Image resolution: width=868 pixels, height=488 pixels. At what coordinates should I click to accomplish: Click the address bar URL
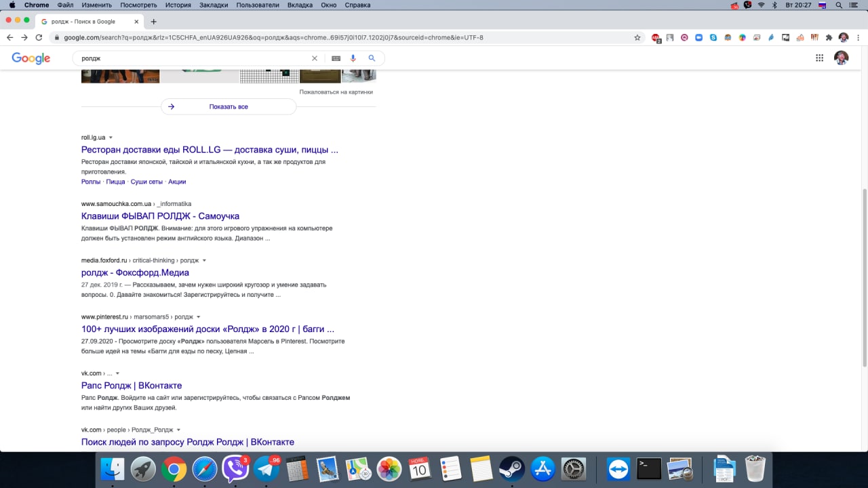tap(273, 37)
